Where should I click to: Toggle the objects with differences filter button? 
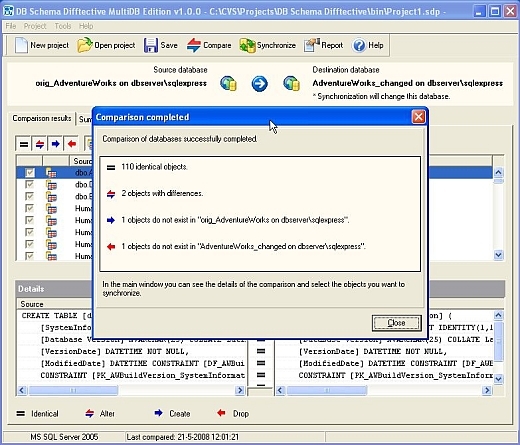40,144
